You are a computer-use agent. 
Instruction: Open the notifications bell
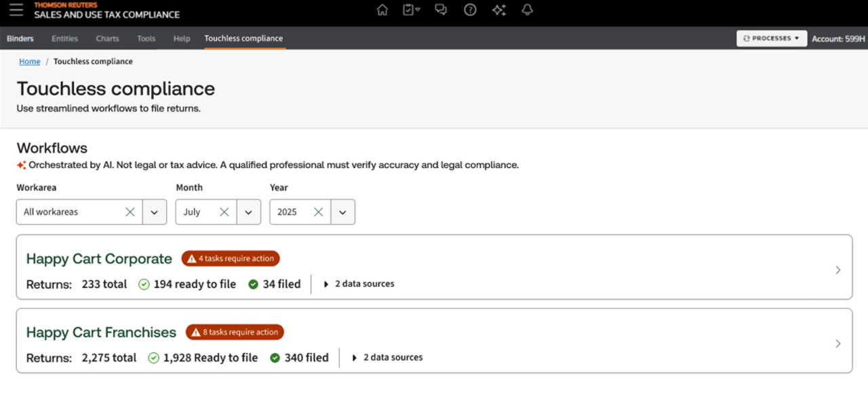tap(527, 9)
